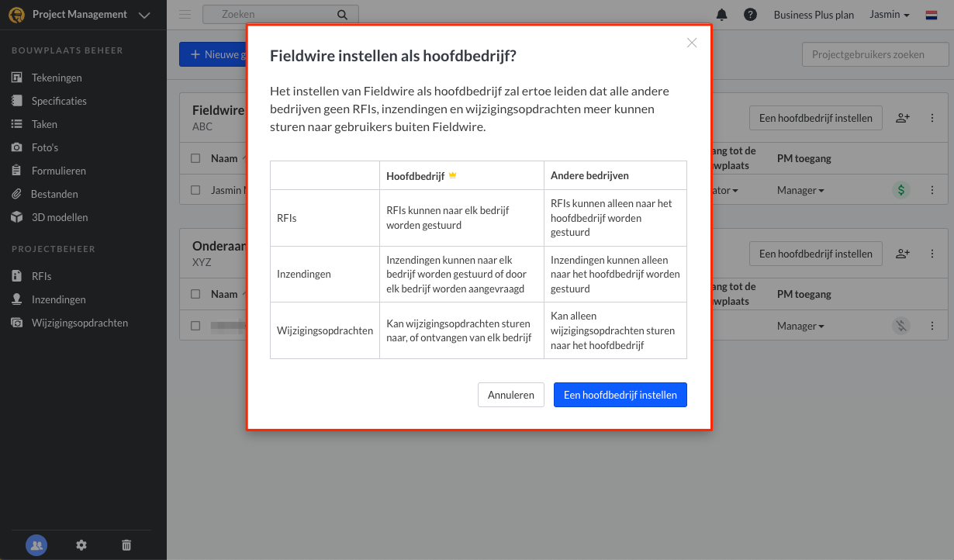The height and width of the screenshot is (560, 954).
Task: Click the Wijzigingsopdrachten sidebar icon
Action: point(16,323)
